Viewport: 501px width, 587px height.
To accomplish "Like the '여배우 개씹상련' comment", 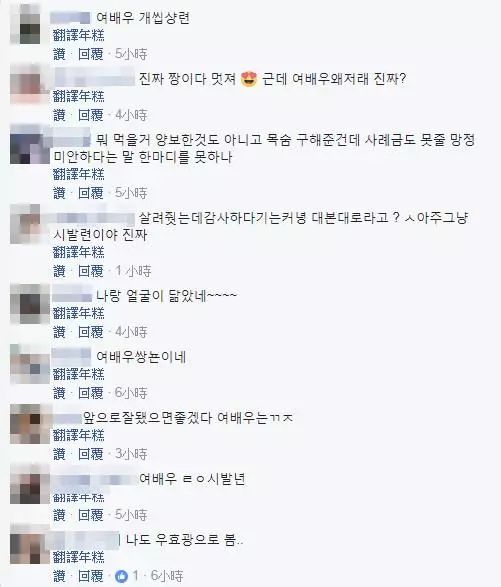I will pyautogui.click(x=59, y=54).
